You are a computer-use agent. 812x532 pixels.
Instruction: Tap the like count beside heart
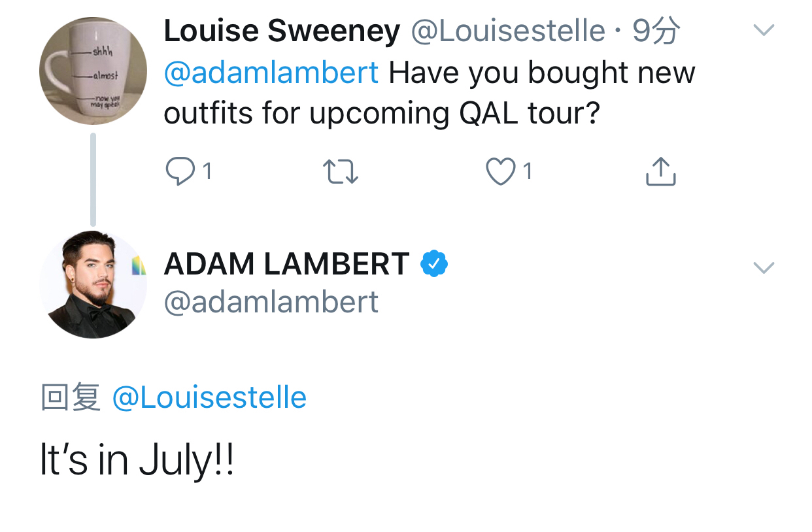click(528, 172)
